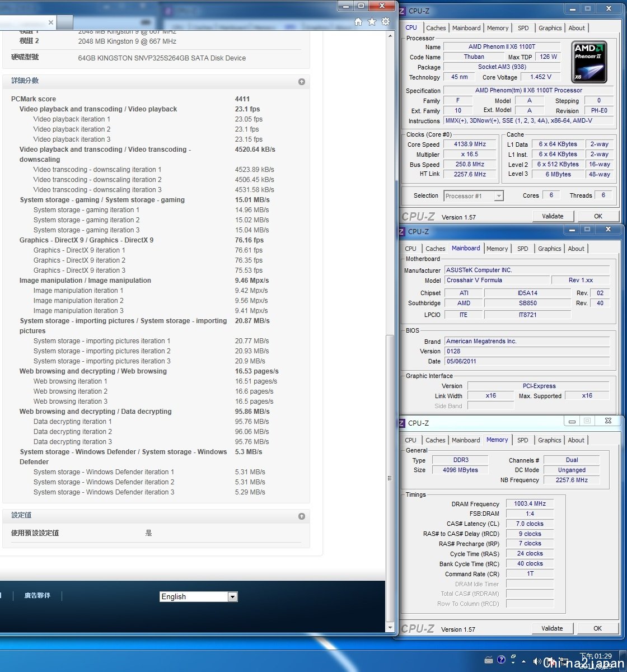627x672 pixels.
Task: Open the browser Home icon
Action: pos(358,22)
